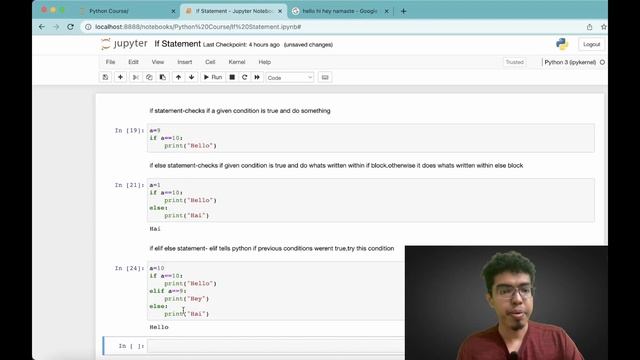Switch to the hello hi hey namaste Google tab

pos(340,11)
